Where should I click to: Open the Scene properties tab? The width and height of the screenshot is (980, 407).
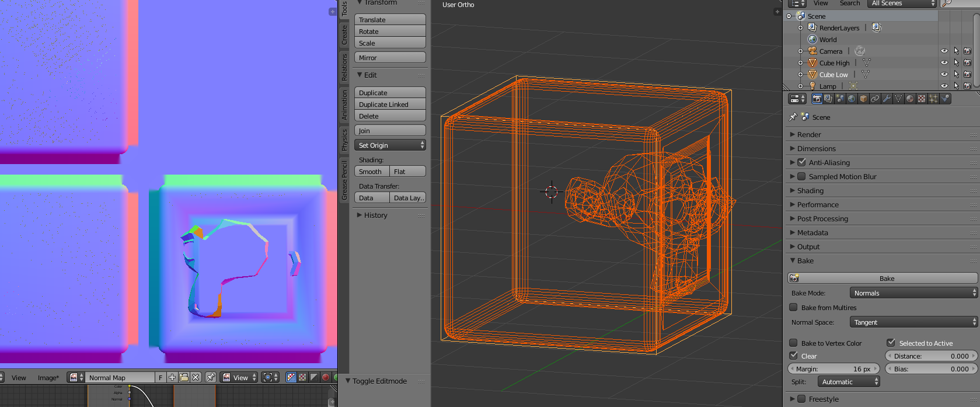840,99
